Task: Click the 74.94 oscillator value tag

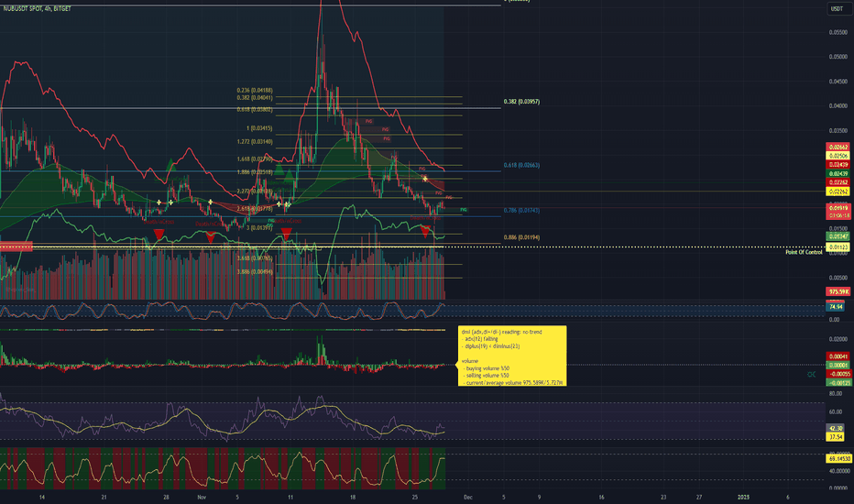Action: 836,307
